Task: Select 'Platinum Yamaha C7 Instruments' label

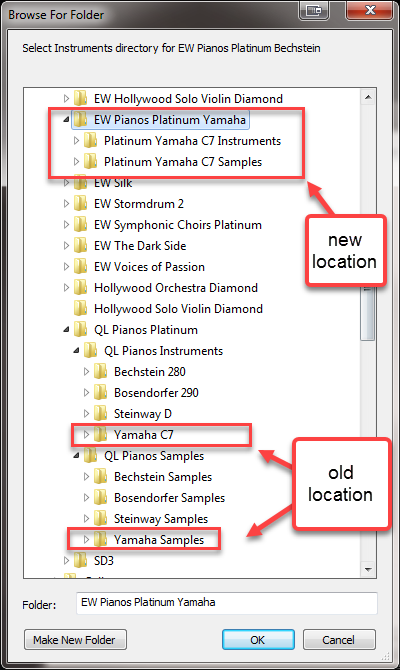Action: click(192, 141)
